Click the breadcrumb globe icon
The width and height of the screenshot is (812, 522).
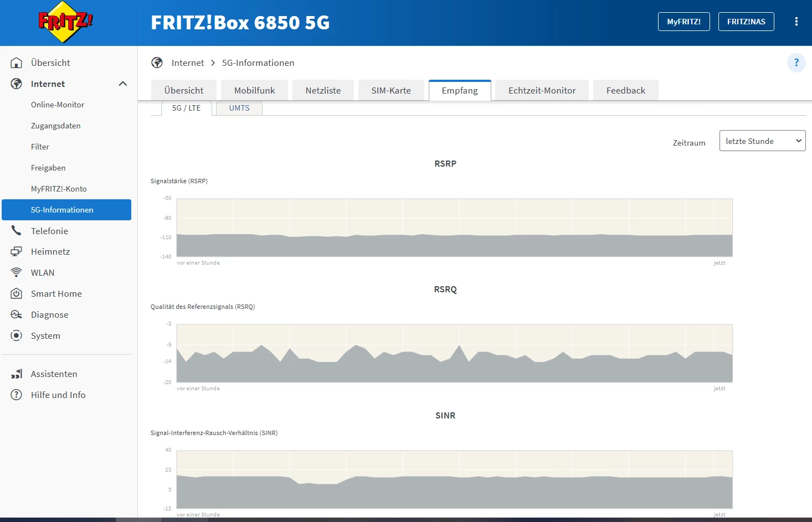[157, 63]
